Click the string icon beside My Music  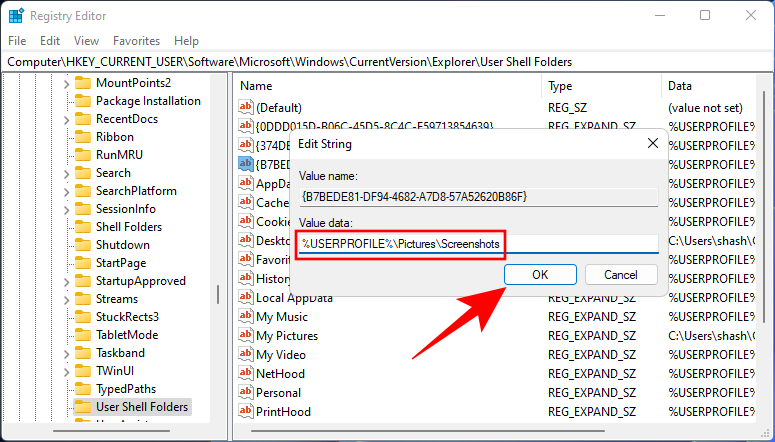click(x=245, y=317)
